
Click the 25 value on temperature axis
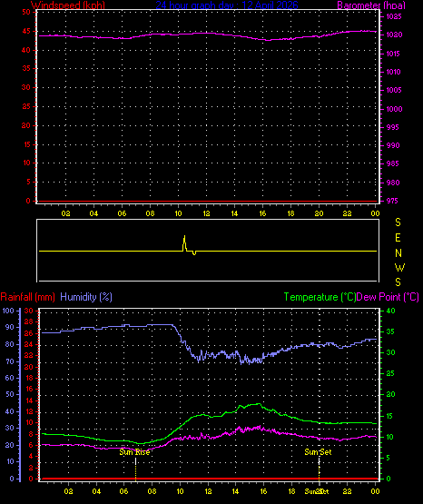[x=390, y=373]
